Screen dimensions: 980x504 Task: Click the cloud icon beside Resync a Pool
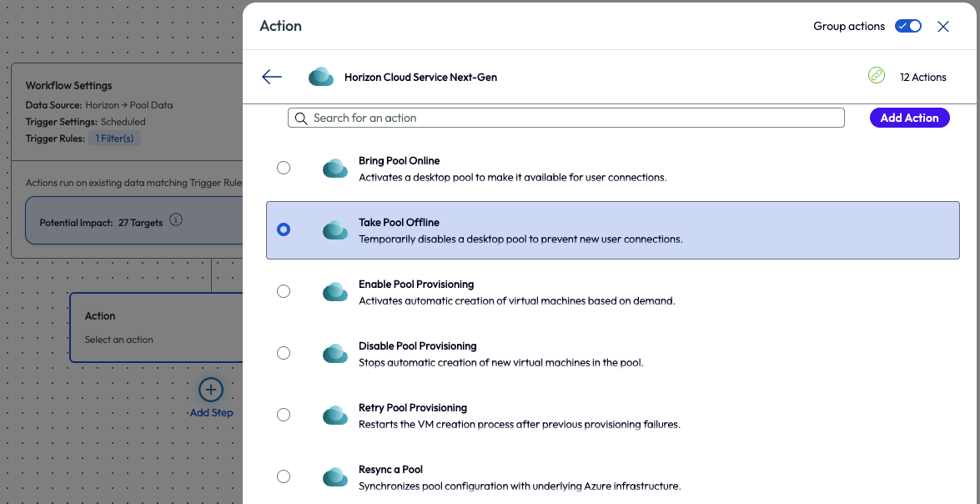pos(334,476)
